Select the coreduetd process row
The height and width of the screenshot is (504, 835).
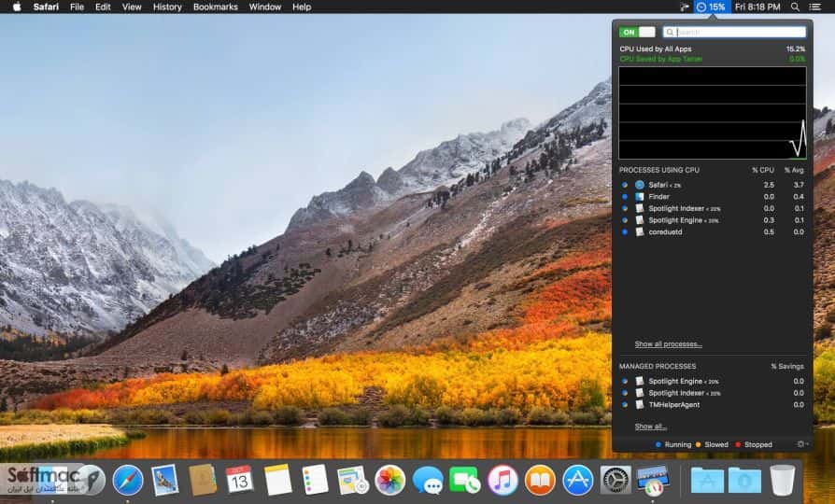(x=713, y=232)
